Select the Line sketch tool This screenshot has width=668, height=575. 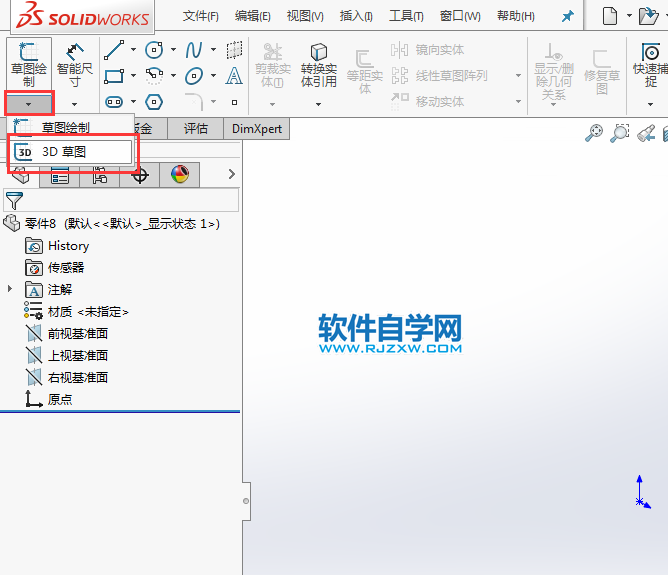114,50
